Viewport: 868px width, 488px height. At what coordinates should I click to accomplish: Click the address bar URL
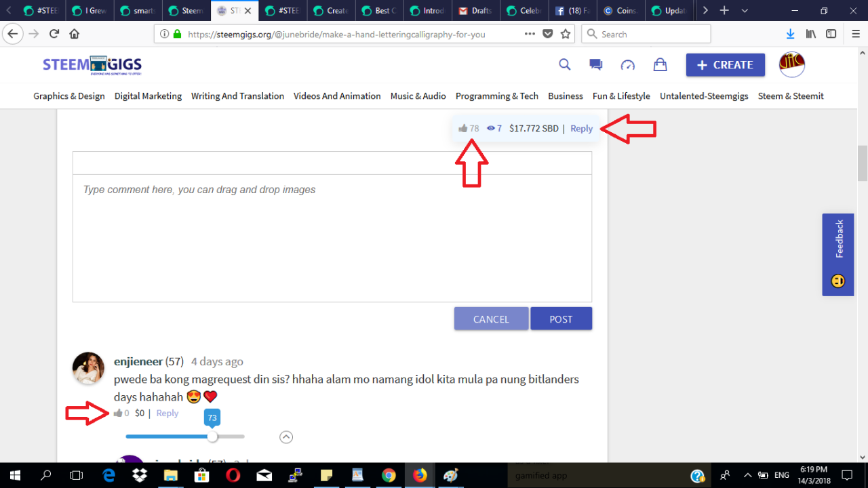pos(336,34)
